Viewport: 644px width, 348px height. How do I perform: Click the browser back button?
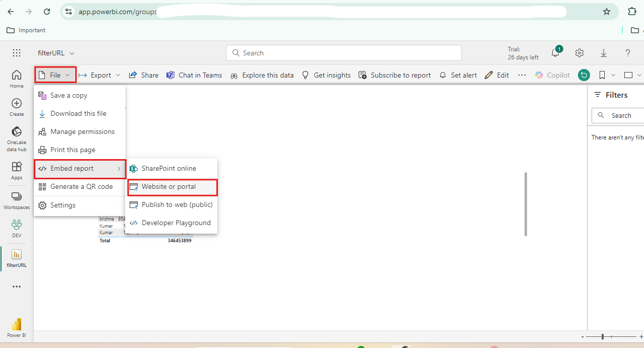pos(11,11)
